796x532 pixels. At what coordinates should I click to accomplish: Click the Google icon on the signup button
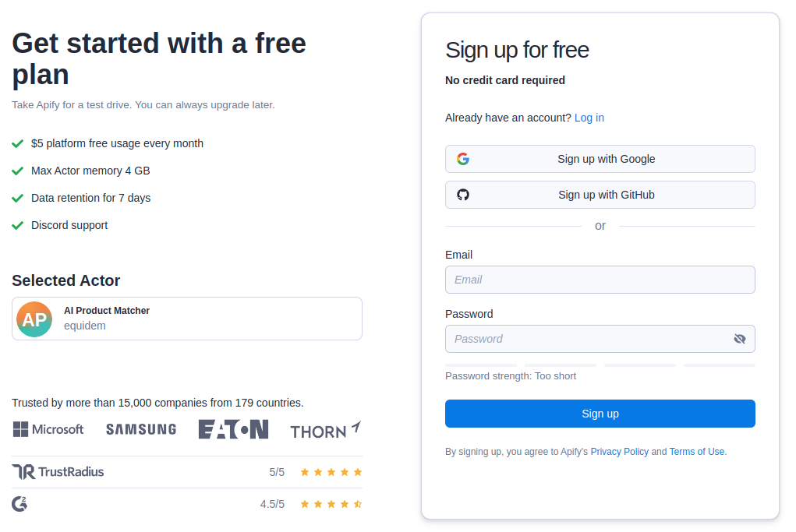[463, 158]
